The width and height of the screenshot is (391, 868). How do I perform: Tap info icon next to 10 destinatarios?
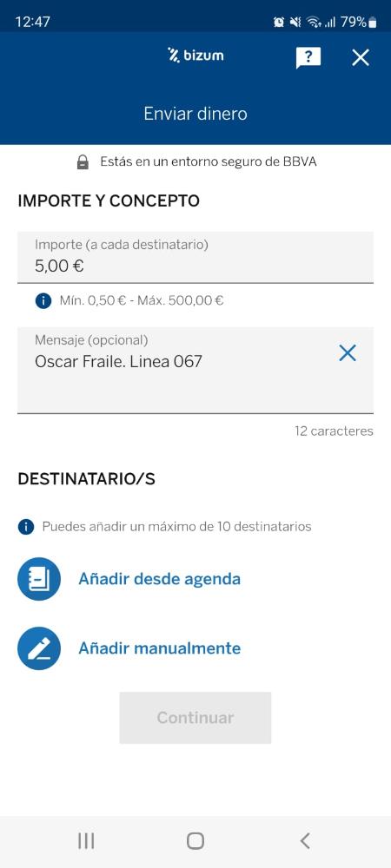26,527
